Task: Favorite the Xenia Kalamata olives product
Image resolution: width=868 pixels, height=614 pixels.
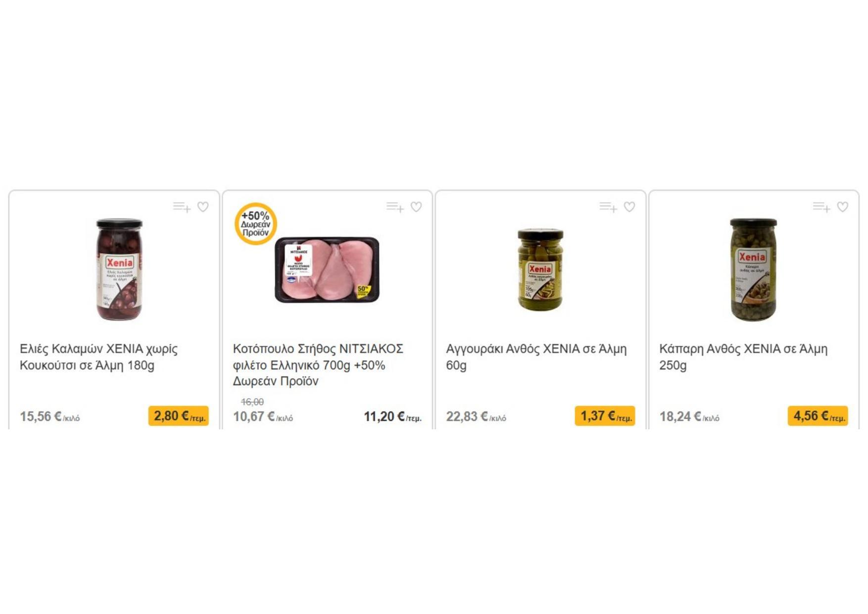Action: coord(203,207)
